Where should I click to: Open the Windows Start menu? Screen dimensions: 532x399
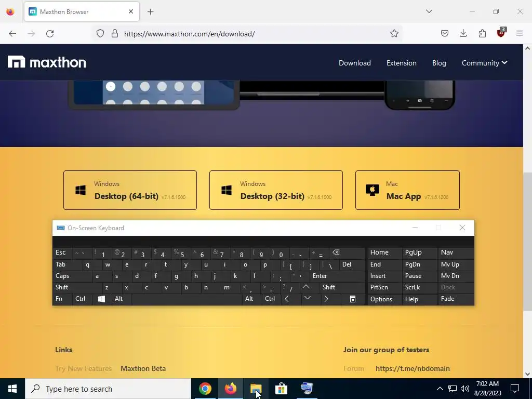12,389
